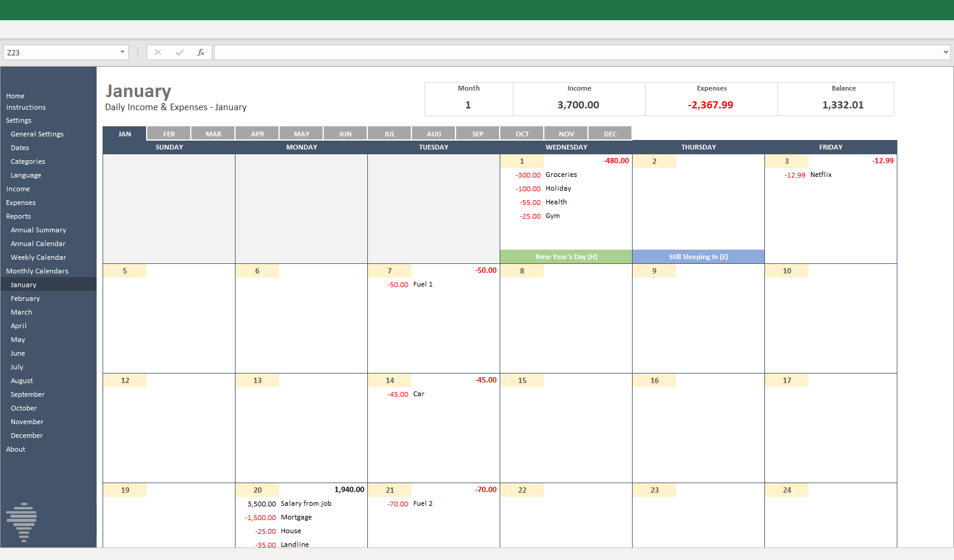954x560 pixels.
Task: Switch to the AUG month tab
Action: pyautogui.click(x=433, y=133)
